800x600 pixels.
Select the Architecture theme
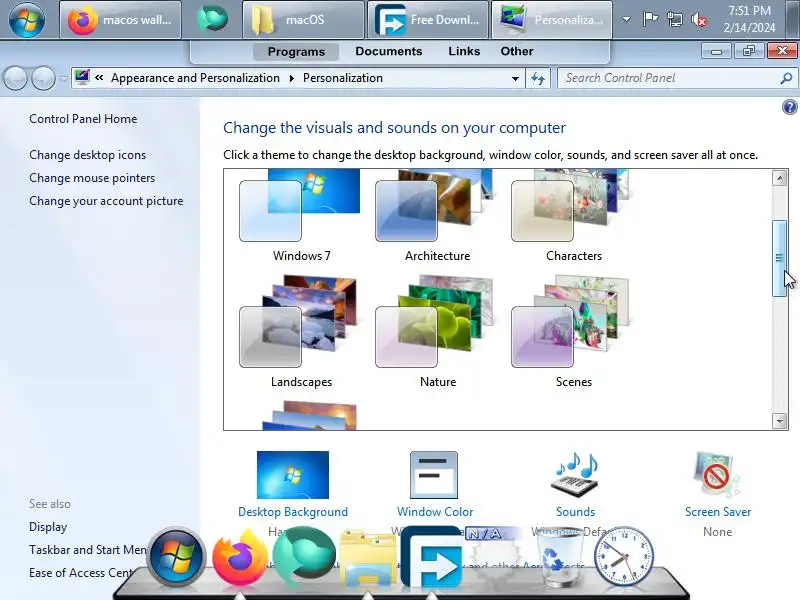point(437,217)
